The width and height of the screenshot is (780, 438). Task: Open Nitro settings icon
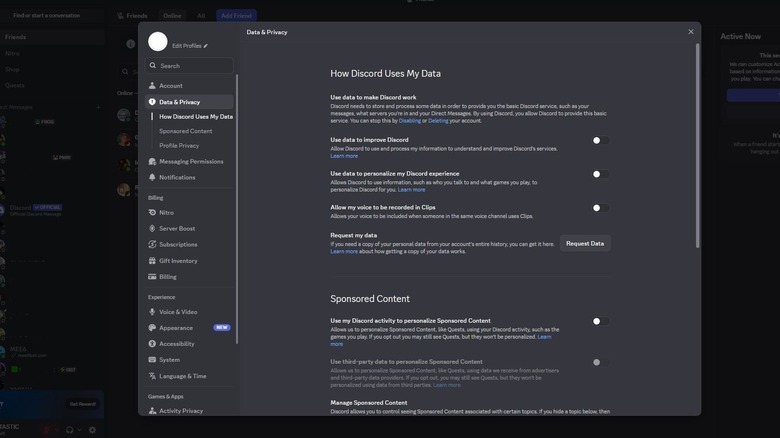[x=152, y=213]
